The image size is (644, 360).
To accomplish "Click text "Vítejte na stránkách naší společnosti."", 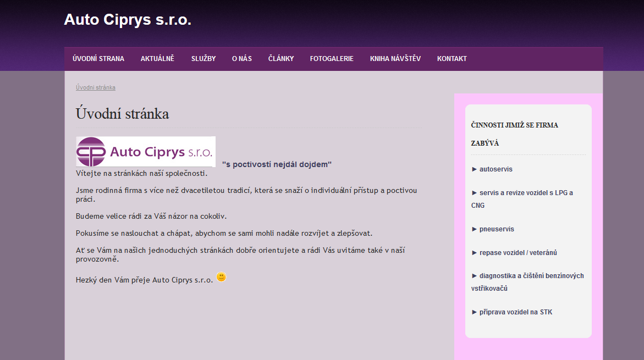I will click(142, 173).
